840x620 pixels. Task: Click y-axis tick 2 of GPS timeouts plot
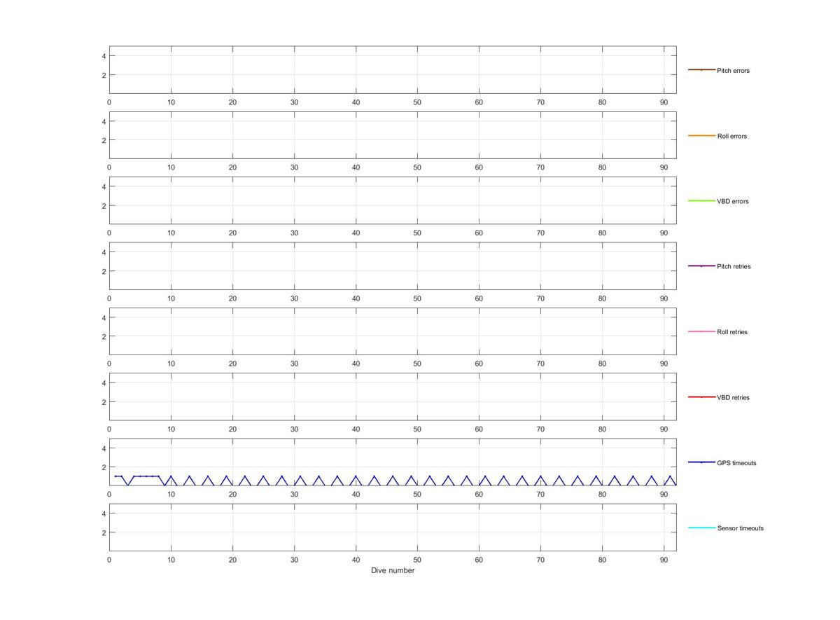pos(103,467)
